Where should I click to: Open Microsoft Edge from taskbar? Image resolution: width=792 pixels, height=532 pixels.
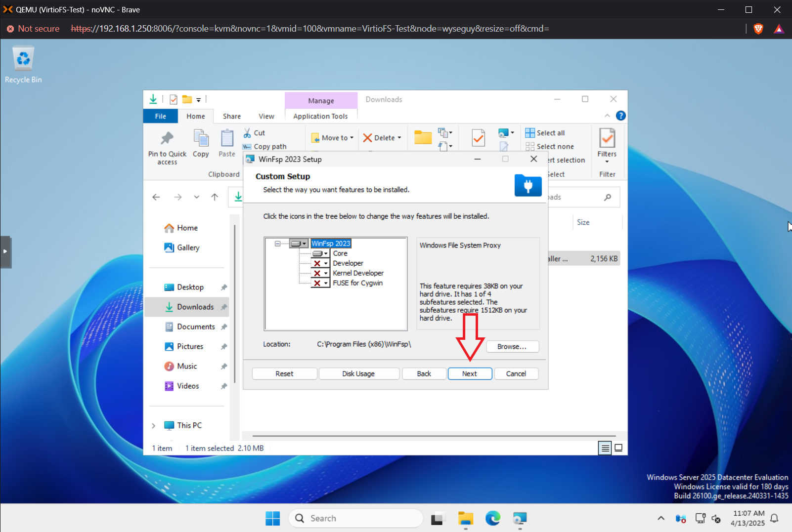pyautogui.click(x=492, y=518)
